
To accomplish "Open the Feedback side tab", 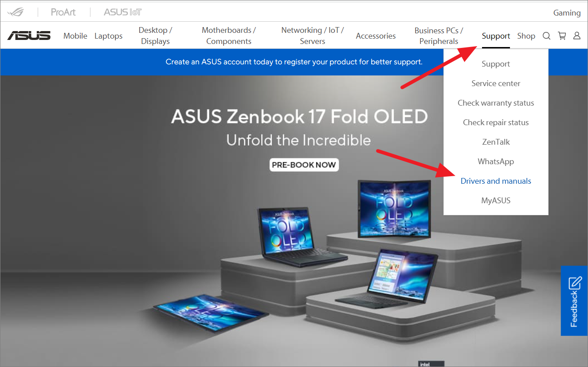I will click(574, 300).
